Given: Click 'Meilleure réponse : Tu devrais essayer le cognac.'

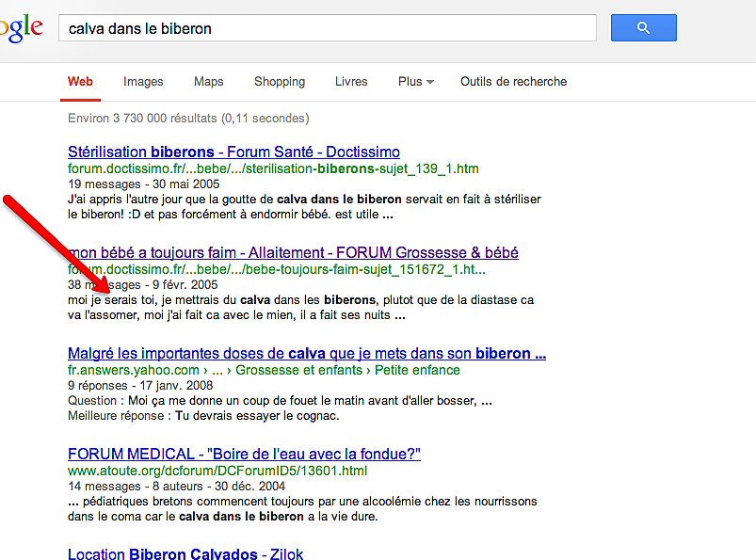Looking at the screenshot, I should point(203,415).
